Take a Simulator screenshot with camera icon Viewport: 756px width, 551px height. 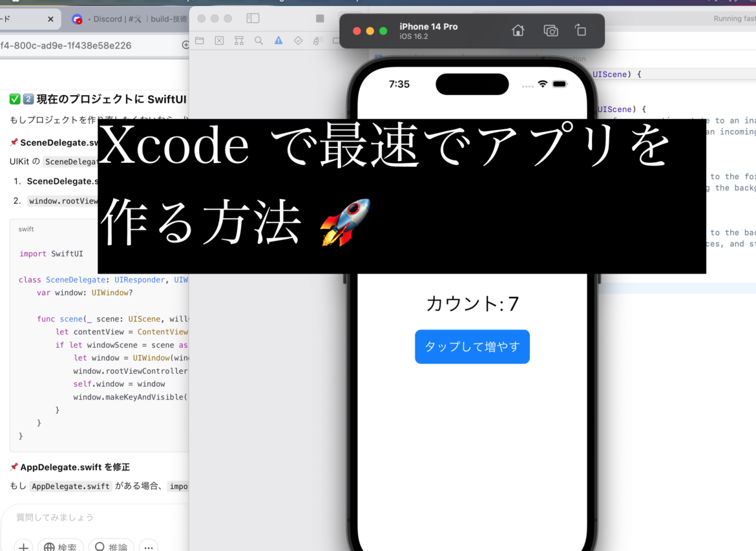551,31
